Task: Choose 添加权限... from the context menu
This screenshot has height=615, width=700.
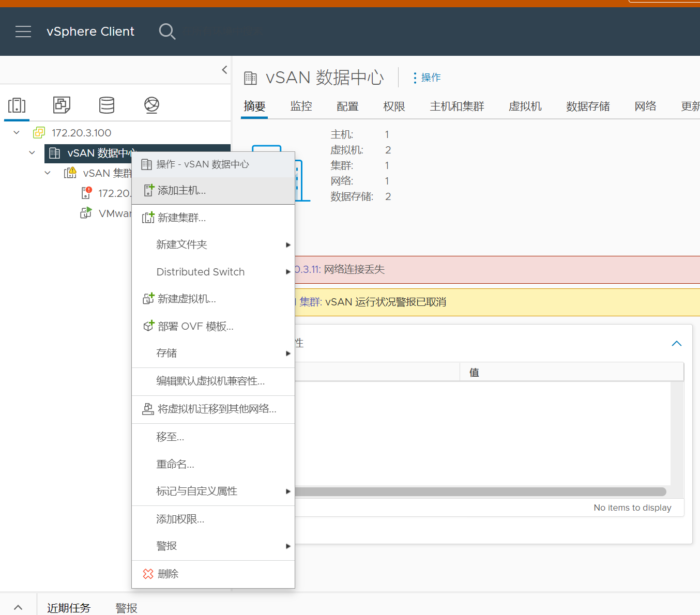Action: coord(213,519)
